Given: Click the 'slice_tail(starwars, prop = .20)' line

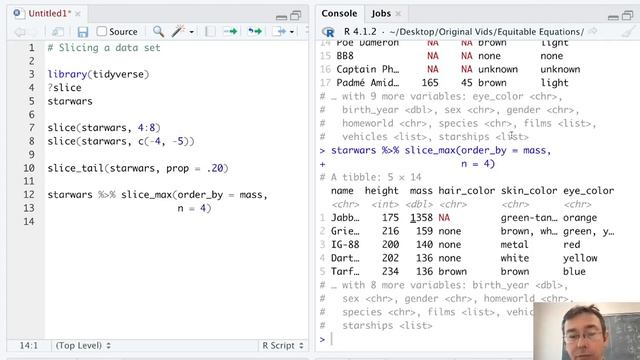Looking at the screenshot, I should (x=138, y=168).
